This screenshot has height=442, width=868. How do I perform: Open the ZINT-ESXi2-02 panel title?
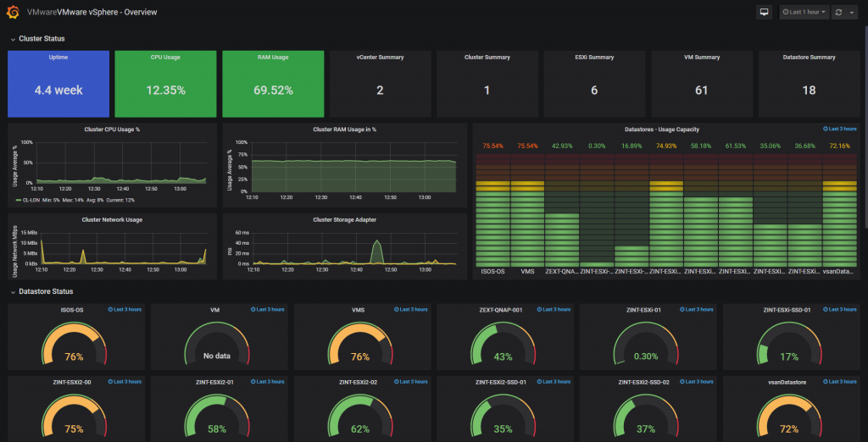pyautogui.click(x=359, y=382)
